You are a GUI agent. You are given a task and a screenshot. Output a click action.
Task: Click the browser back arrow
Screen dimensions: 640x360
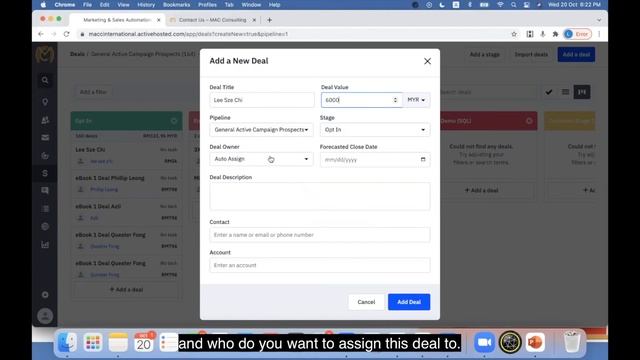click(41, 34)
